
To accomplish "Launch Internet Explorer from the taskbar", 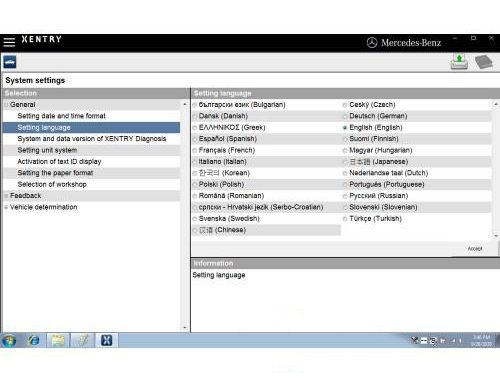I will (x=34, y=341).
